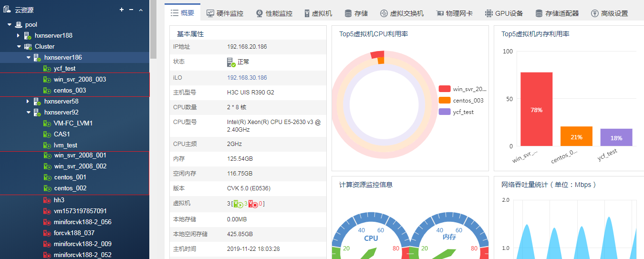Click the hxnserver92 host icon
The image size is (644, 259).
pyautogui.click(x=37, y=113)
